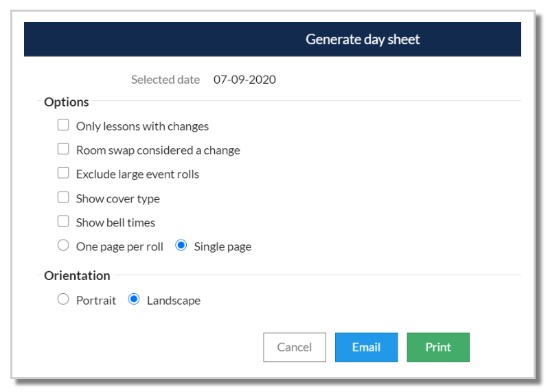Select the One page per roll radio button
The image size is (548, 392).
63,245
